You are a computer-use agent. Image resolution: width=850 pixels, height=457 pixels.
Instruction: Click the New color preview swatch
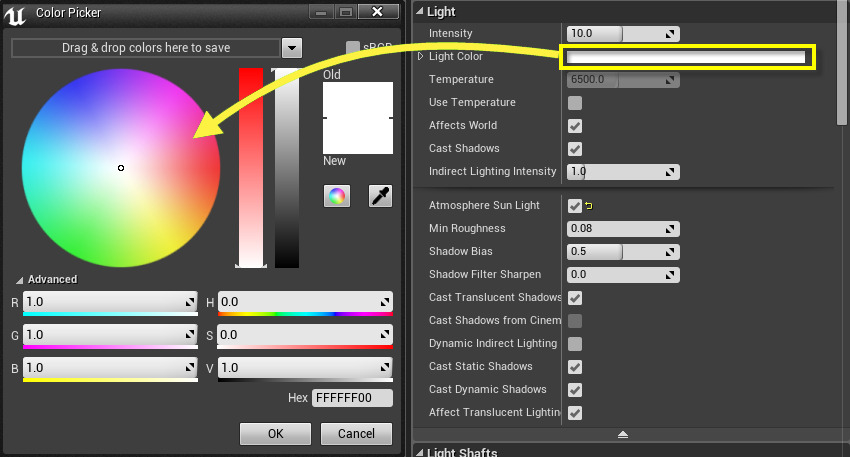click(358, 136)
